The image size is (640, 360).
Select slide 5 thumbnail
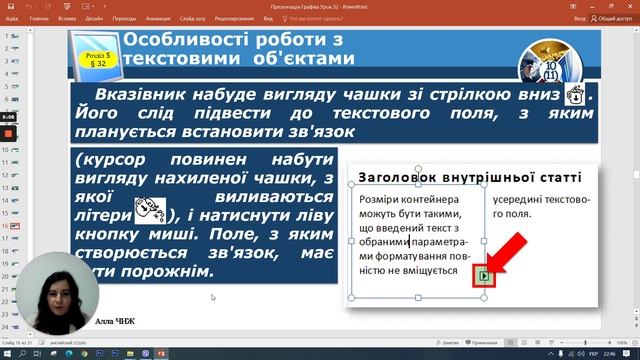[x=15, y=87]
